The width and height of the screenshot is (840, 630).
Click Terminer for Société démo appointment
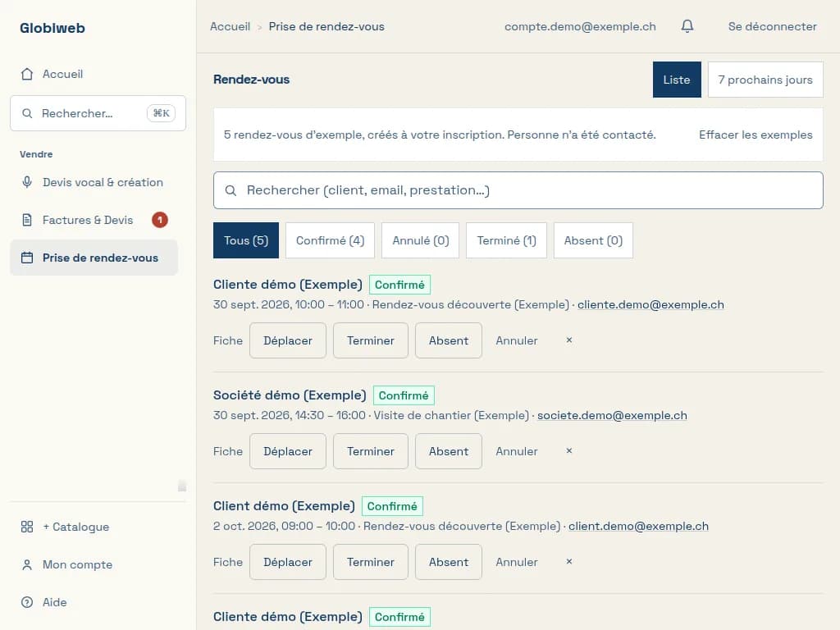[x=371, y=451]
